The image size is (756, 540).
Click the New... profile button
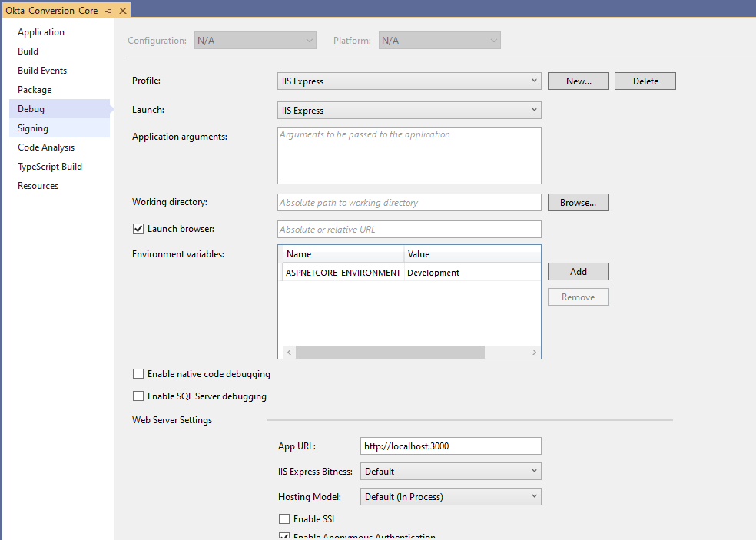tap(578, 81)
